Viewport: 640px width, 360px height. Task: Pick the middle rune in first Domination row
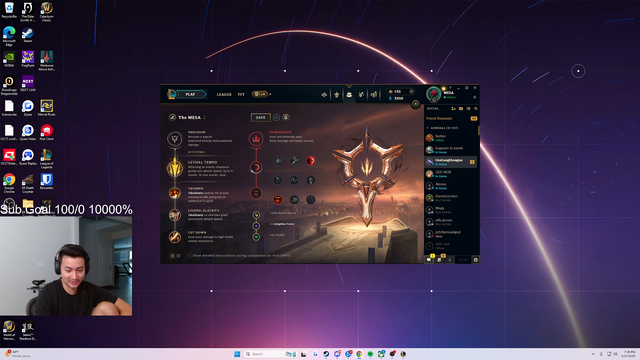tap(294, 161)
